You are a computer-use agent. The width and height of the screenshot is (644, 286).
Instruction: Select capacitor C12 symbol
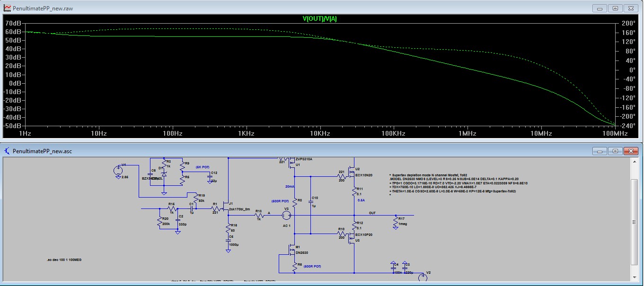pos(210,177)
